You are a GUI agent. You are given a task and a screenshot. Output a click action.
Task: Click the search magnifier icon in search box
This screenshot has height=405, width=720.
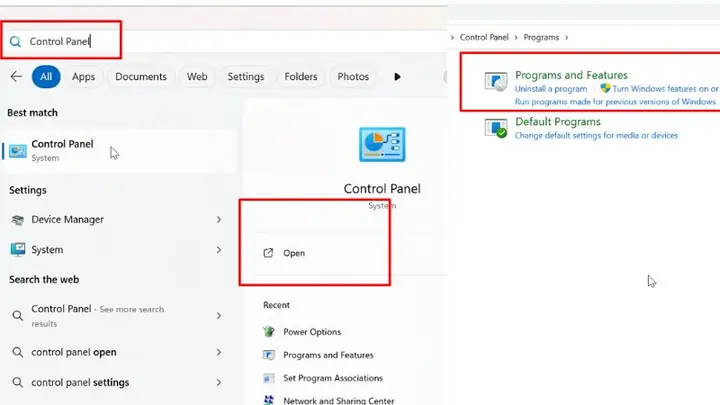point(15,42)
